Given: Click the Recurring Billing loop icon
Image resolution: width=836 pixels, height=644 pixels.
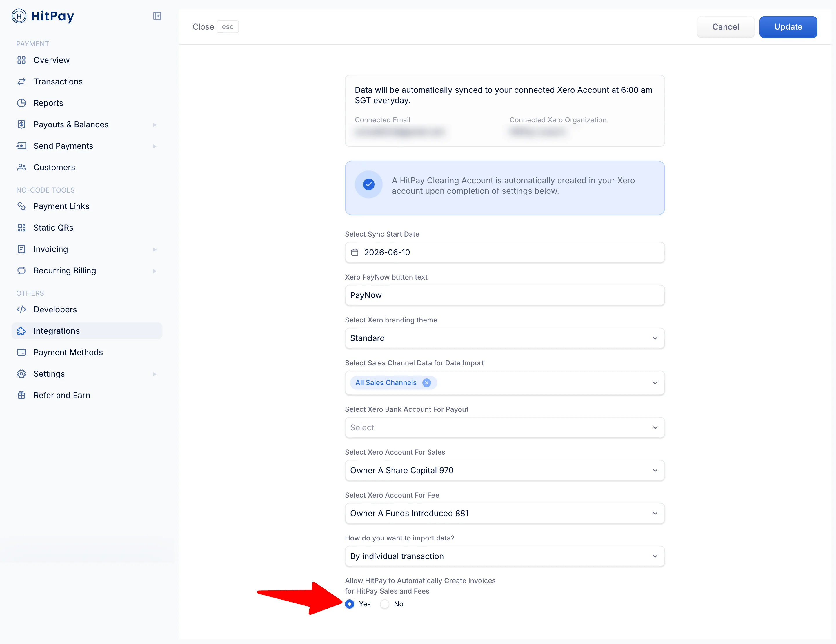Looking at the screenshot, I should [21, 271].
